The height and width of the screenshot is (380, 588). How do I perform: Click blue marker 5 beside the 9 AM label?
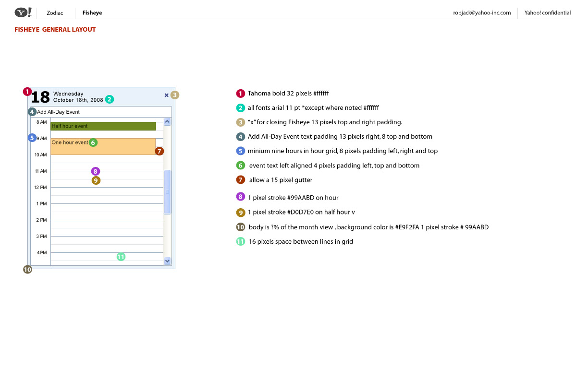[x=32, y=138]
